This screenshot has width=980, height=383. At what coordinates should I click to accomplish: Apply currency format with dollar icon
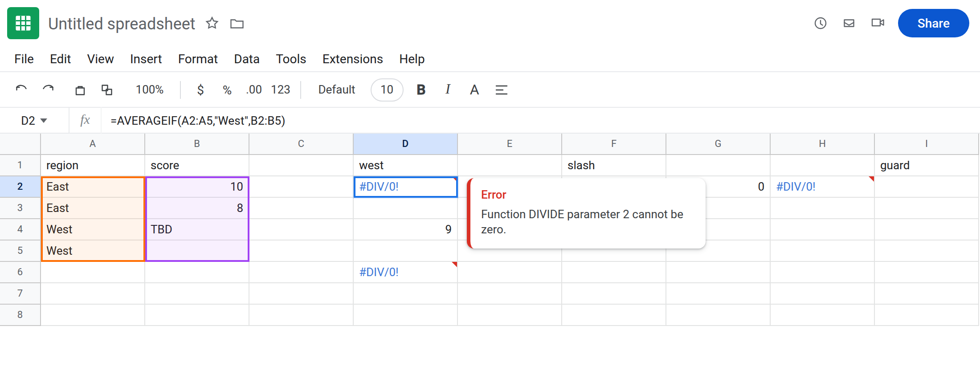[200, 90]
